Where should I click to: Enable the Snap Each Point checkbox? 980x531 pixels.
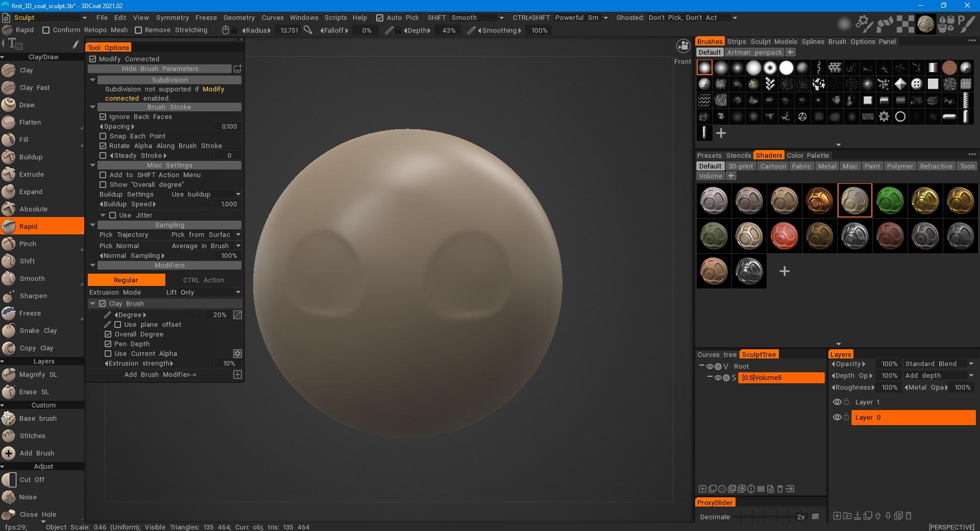pyautogui.click(x=103, y=136)
